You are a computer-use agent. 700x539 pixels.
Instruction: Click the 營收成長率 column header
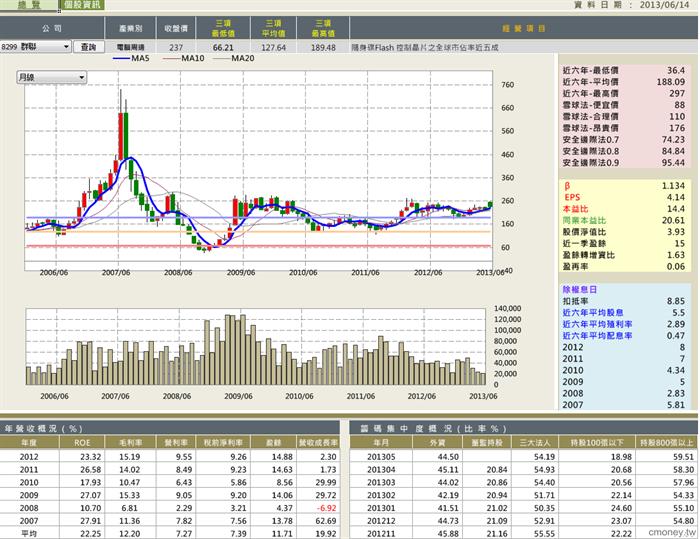[318, 443]
